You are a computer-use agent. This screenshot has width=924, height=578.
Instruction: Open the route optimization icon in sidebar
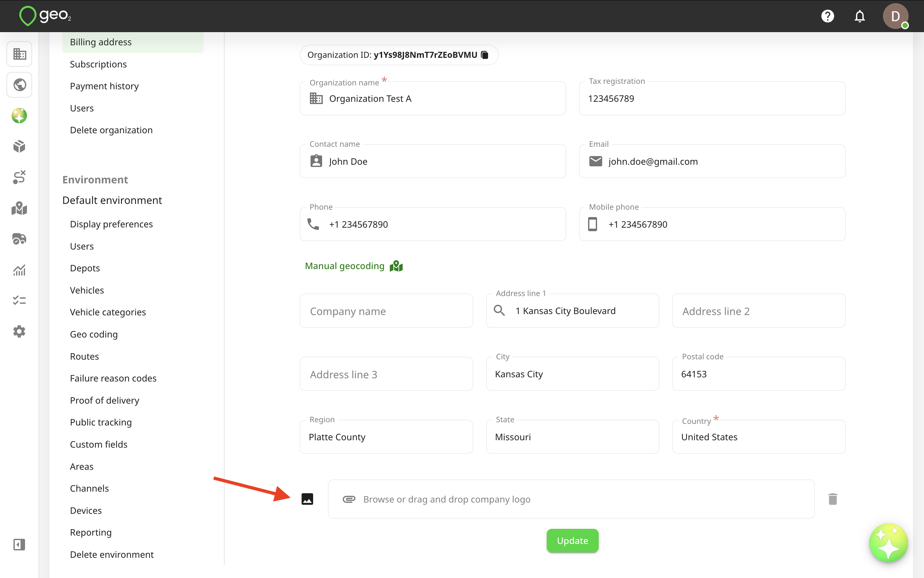click(20, 177)
